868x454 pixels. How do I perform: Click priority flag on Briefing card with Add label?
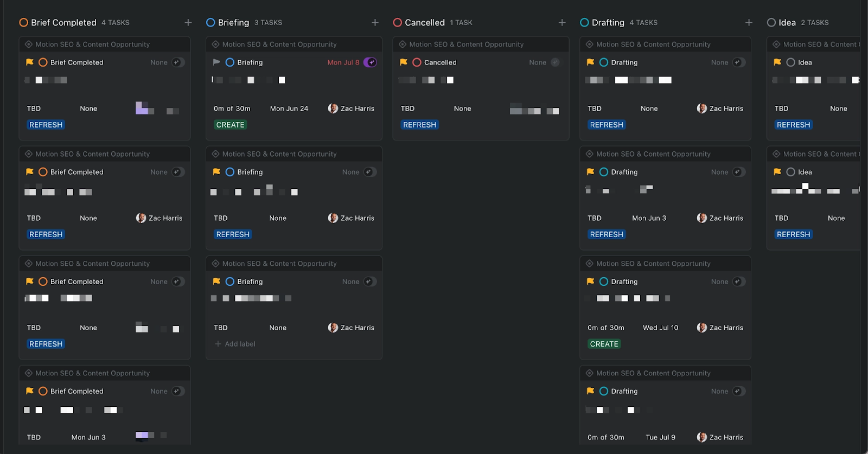click(216, 282)
